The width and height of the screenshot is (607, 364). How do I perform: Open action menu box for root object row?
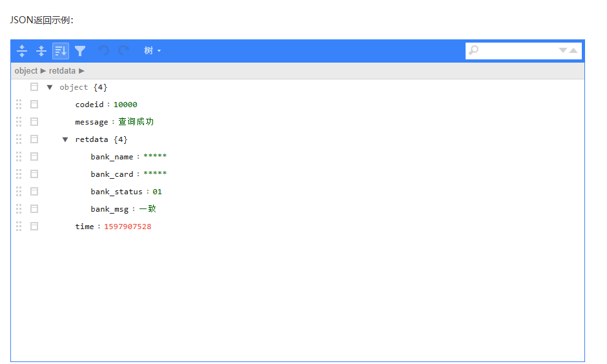pos(34,87)
